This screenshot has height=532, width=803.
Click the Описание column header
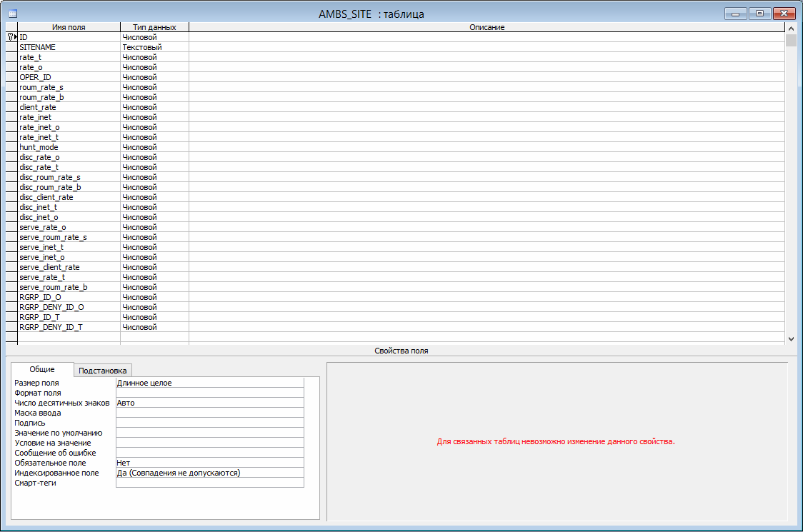tap(487, 27)
